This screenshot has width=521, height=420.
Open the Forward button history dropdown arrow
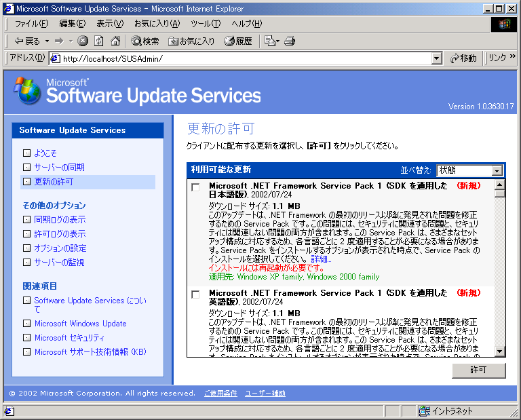click(x=71, y=41)
